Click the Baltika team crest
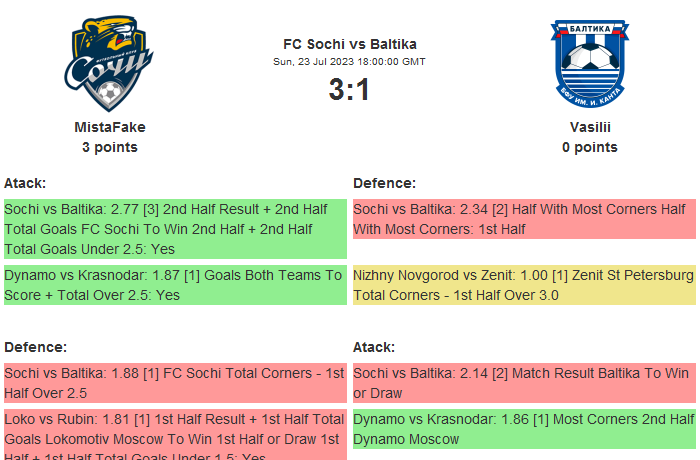The height and width of the screenshot is (460, 700). point(589,64)
